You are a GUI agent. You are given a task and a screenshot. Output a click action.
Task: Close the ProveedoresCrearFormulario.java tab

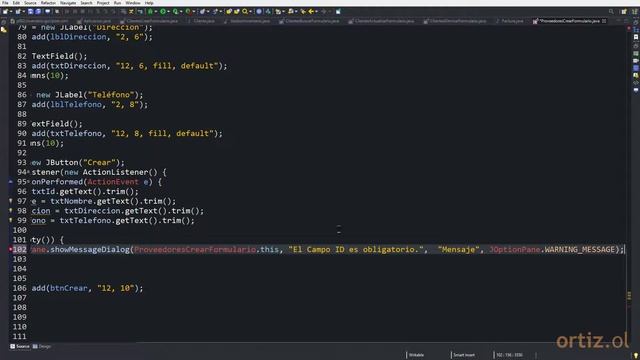pyautogui.click(x=604, y=21)
